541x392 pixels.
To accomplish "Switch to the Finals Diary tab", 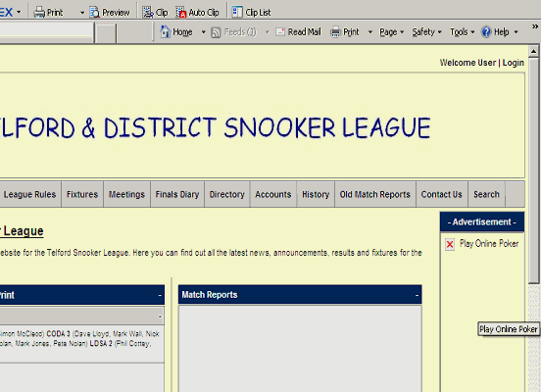I will point(177,194).
